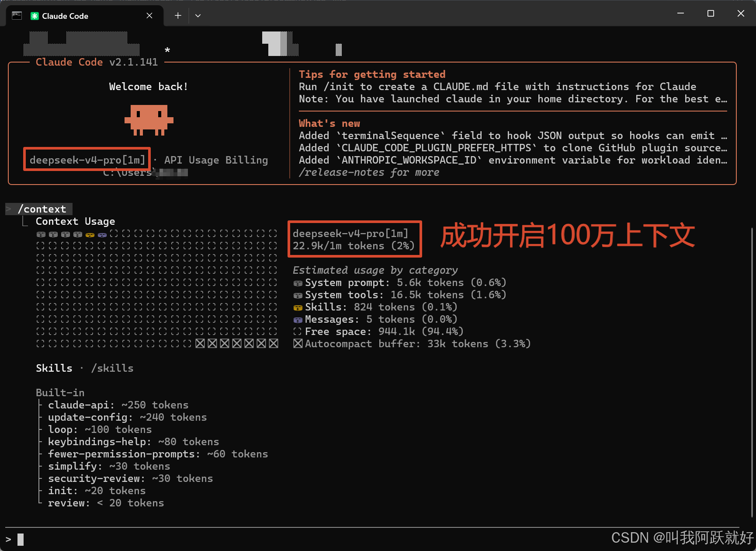Open a new terminal tab
Image resolution: width=756 pixels, height=551 pixels.
click(x=178, y=16)
